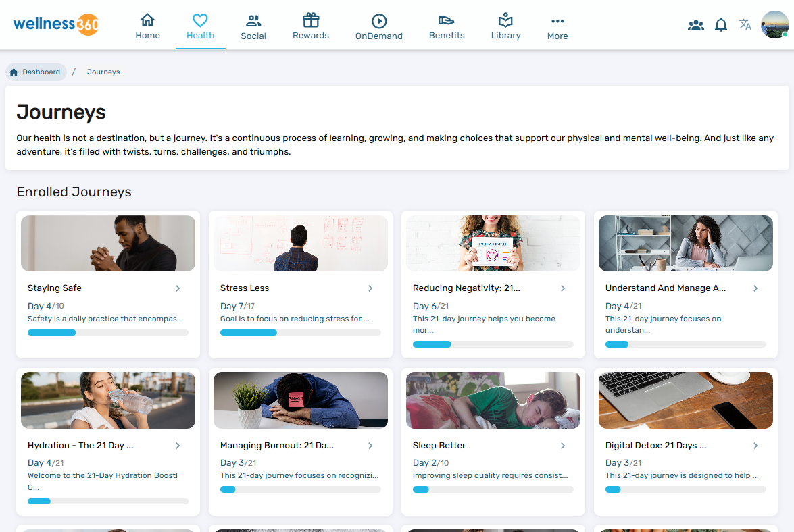Go to Dashboard breadcrumb
This screenshot has width=794, height=532.
[36, 72]
